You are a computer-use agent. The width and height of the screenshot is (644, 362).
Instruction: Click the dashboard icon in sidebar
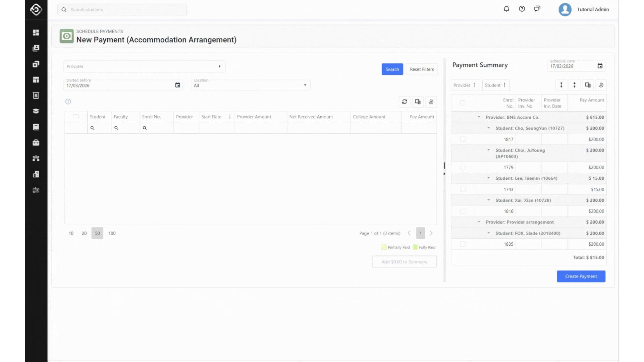(x=36, y=33)
